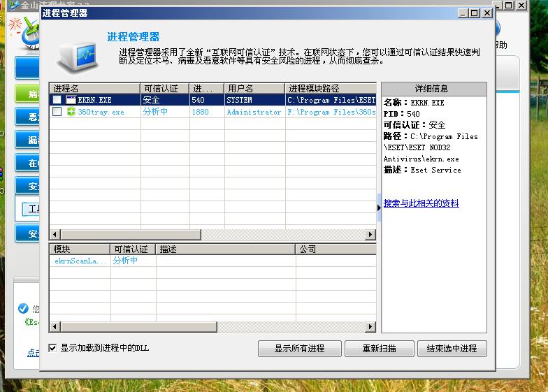The width and height of the screenshot is (548, 392).
Task: Sort by the 用户名 column header
Action: pyautogui.click(x=254, y=88)
